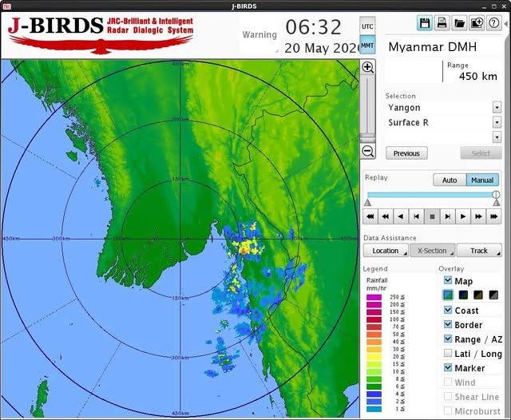Play the replay forward
The width and height of the screenshot is (511, 420).
(x=463, y=216)
